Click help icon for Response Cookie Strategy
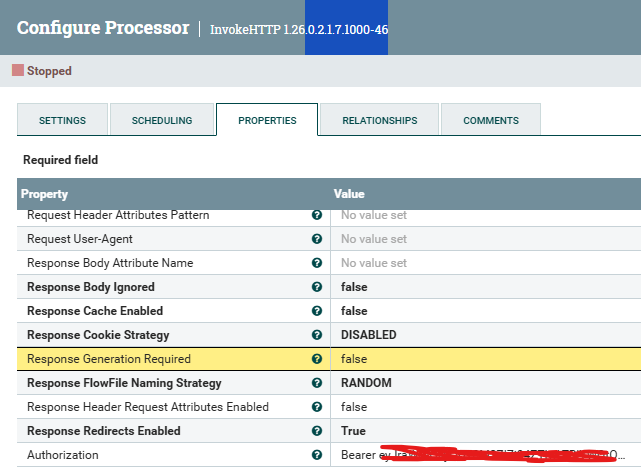 tap(317, 335)
